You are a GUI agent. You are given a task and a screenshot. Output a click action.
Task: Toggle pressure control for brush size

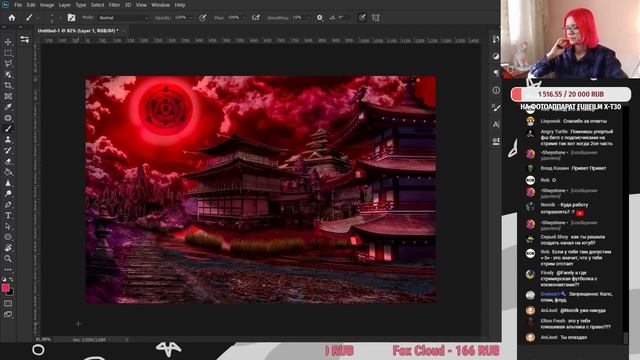tap(362, 18)
